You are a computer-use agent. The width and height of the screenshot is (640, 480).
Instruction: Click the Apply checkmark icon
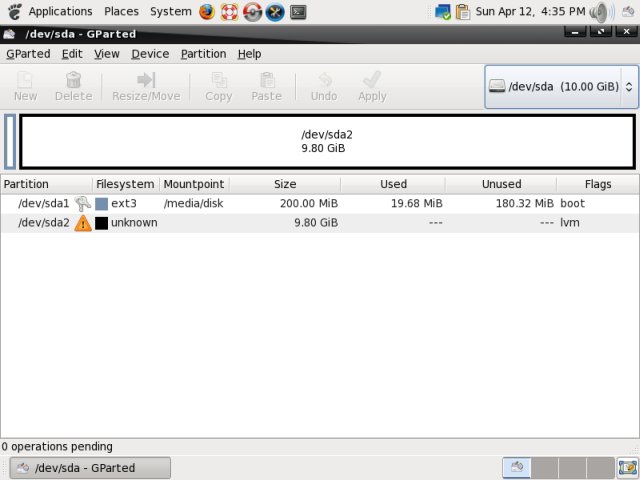click(372, 80)
